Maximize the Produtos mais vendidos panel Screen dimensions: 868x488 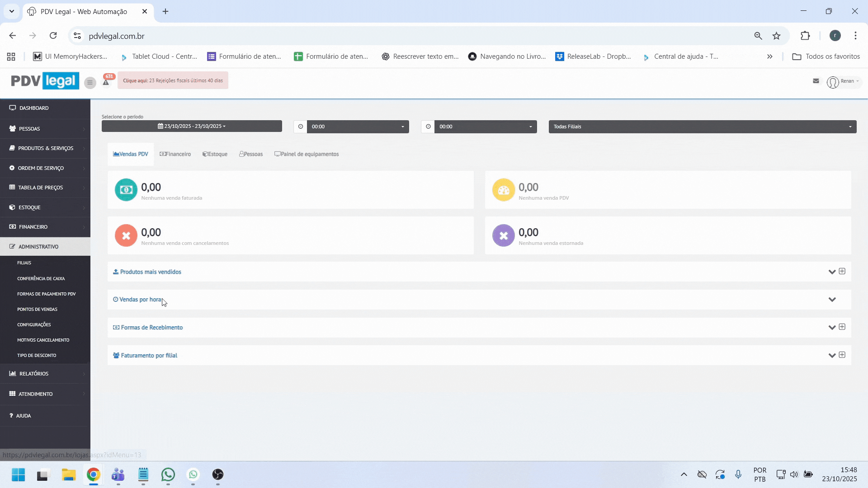[842, 271]
